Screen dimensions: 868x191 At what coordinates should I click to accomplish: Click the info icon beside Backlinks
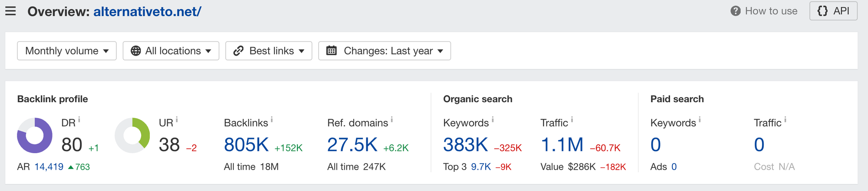click(x=272, y=120)
